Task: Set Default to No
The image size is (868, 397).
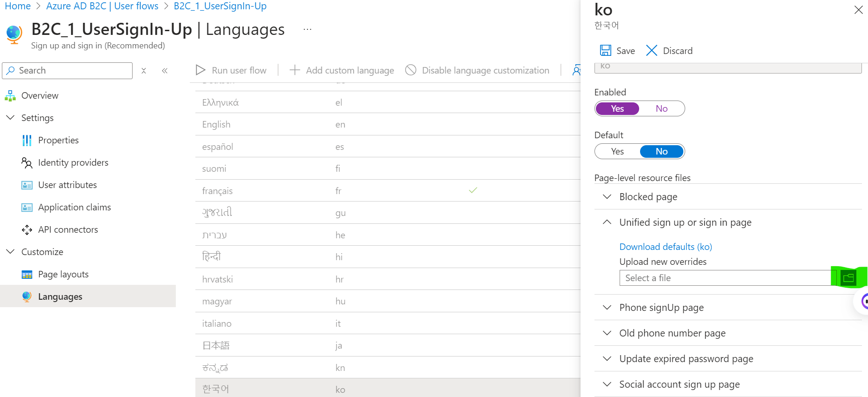Action: (x=661, y=151)
